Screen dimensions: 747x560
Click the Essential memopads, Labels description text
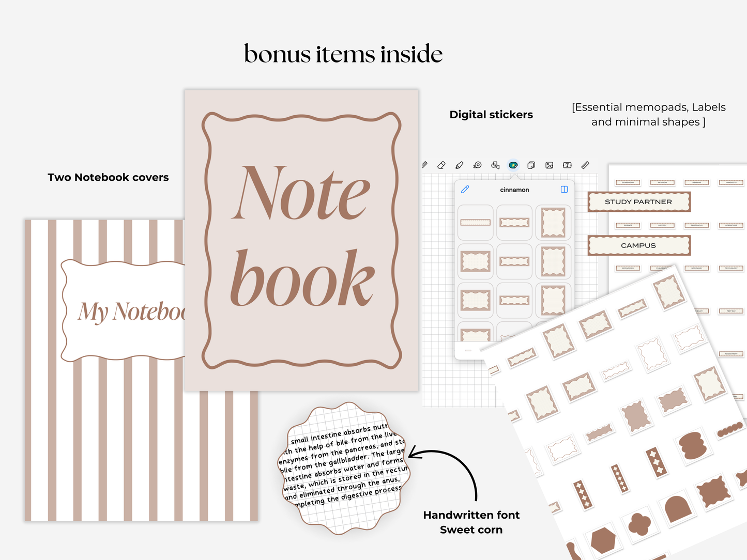coord(649,115)
